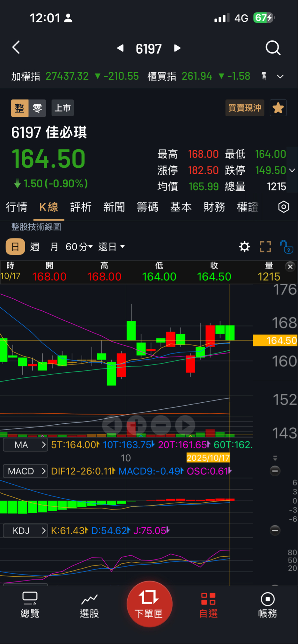This screenshot has height=644, width=298.
Task: Move crosshair right with chart overlay arrow
Action: click(x=185, y=425)
